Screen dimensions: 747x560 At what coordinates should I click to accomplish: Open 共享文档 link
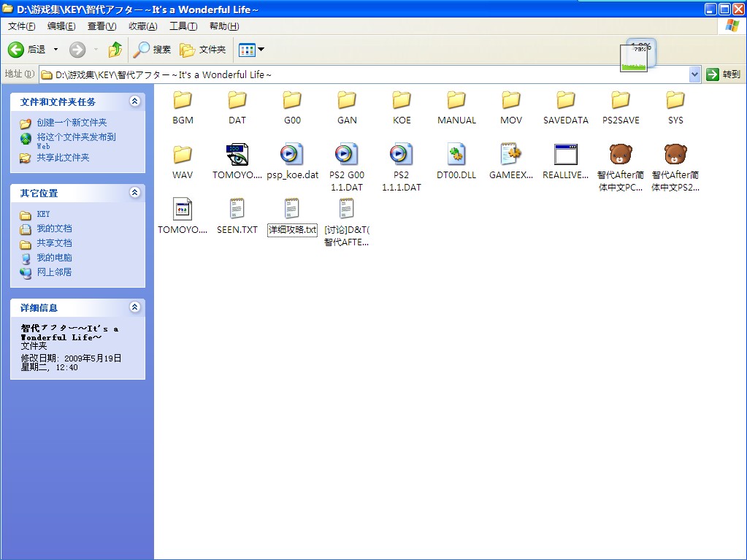54,243
